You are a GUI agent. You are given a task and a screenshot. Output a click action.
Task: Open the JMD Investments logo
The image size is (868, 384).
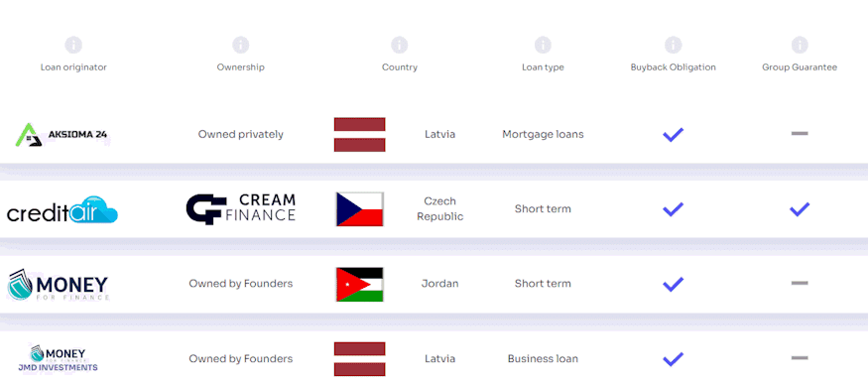59,358
